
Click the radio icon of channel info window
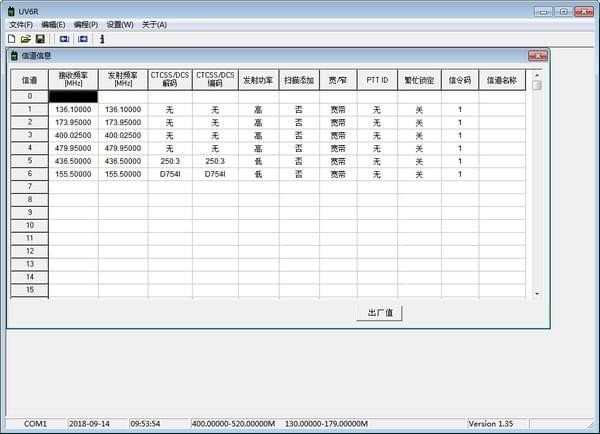click(x=14, y=56)
